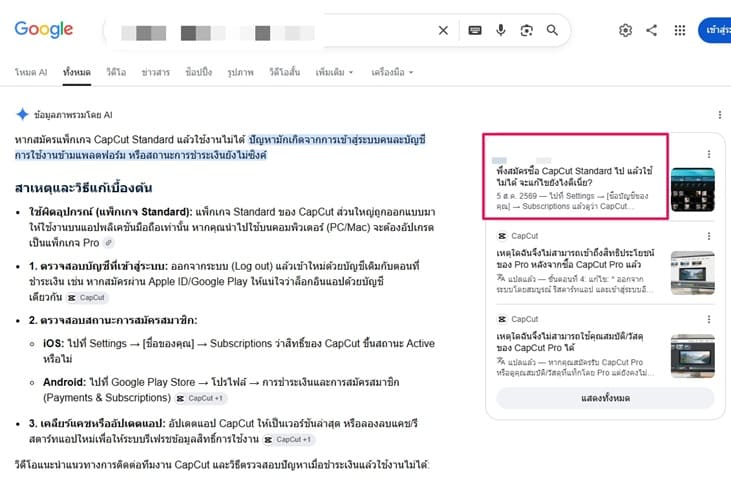
Task: Click the แสดงทั้งหมด button
Action: [x=605, y=398]
